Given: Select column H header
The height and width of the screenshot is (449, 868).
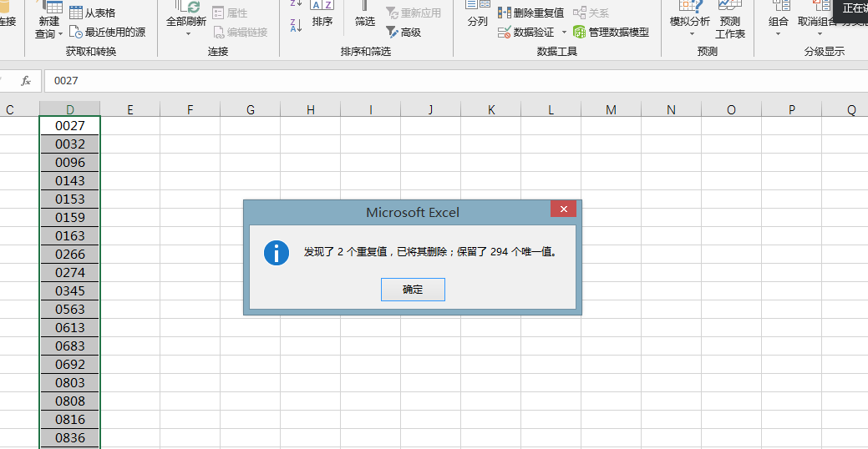Looking at the screenshot, I should 311,109.
